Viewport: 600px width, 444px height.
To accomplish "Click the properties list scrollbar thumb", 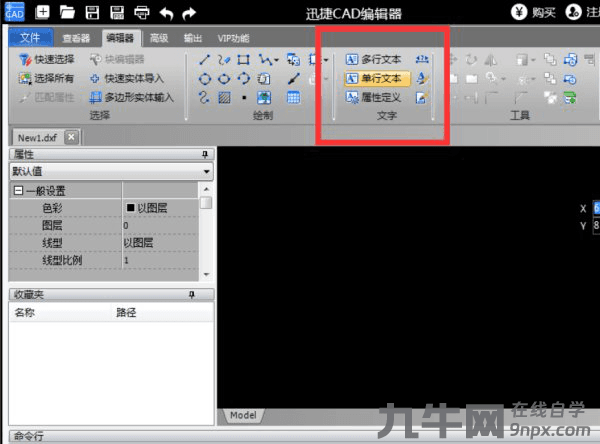I will coord(206,202).
